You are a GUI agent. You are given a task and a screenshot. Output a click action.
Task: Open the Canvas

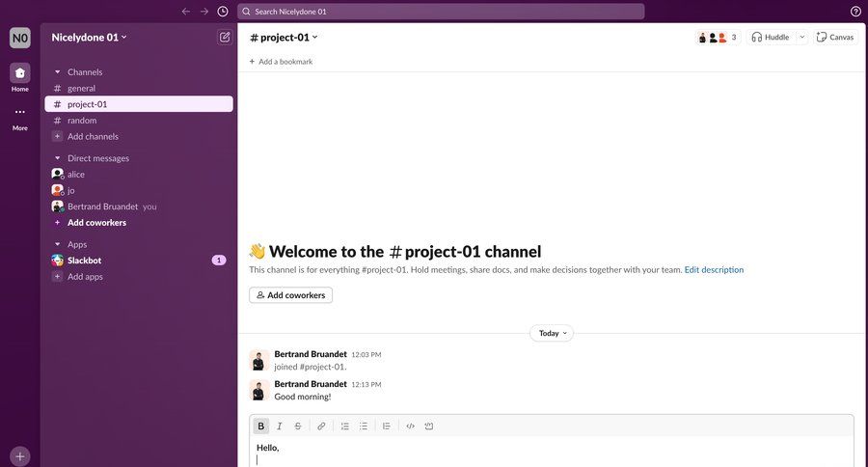pyautogui.click(x=835, y=37)
